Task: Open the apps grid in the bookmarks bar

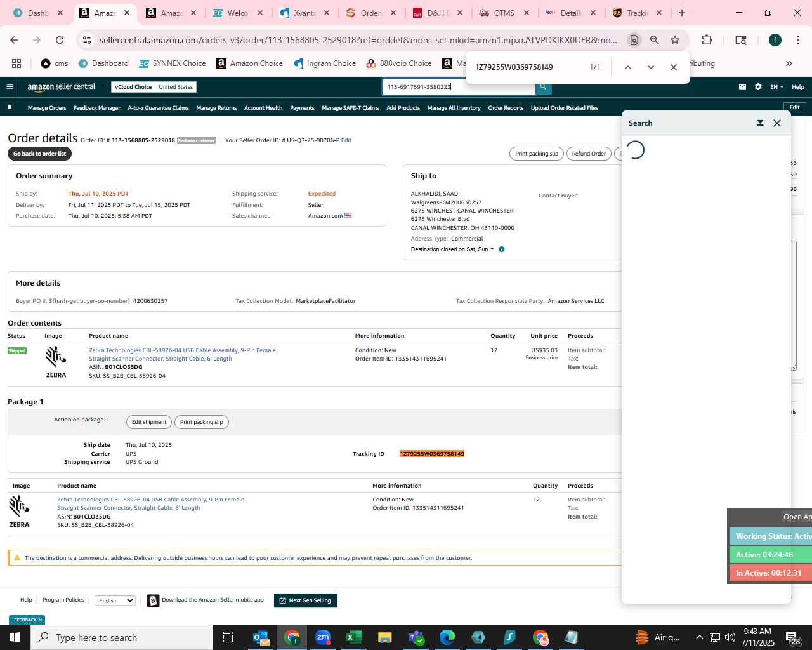Action: (16, 63)
